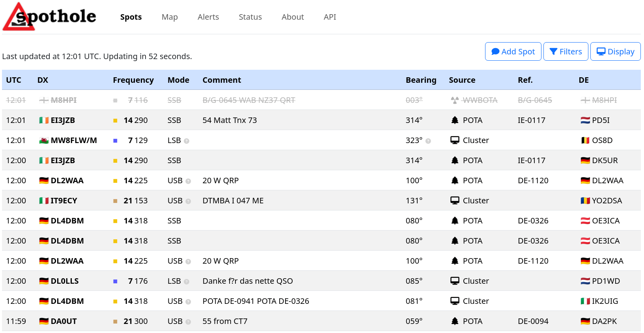Click the blue band marker for 7 129

[115, 141]
